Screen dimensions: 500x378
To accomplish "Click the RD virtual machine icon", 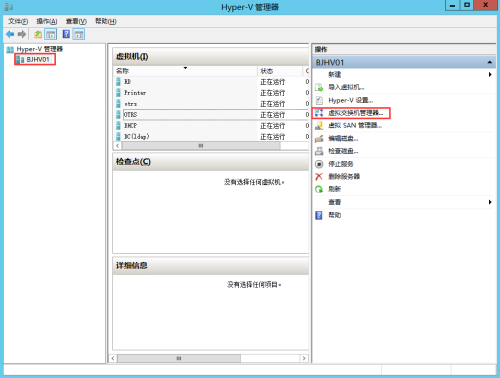I will (x=118, y=82).
